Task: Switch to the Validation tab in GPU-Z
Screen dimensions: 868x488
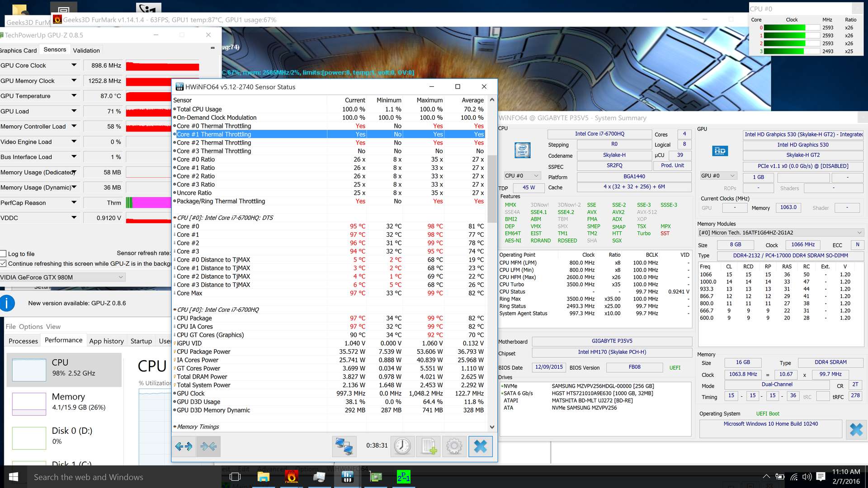Action: point(86,51)
